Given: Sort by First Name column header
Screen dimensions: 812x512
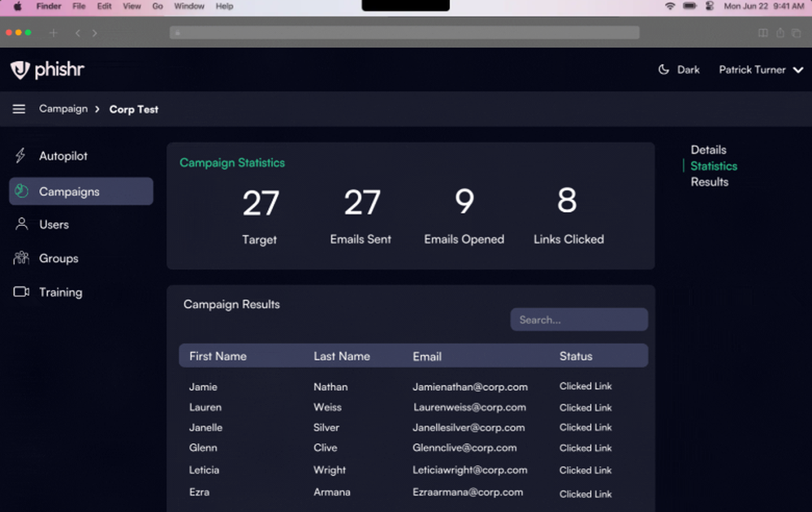Looking at the screenshot, I should 218,356.
